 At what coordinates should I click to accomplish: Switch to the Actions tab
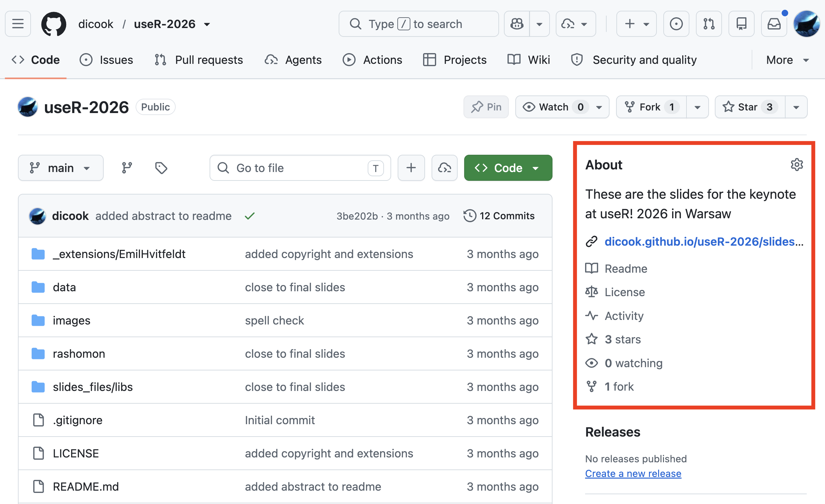click(x=372, y=60)
